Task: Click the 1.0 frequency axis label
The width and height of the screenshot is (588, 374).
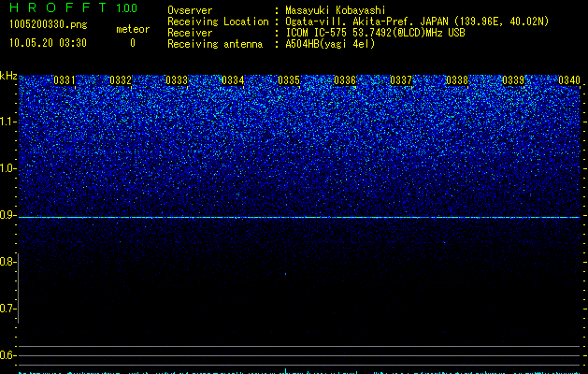Action: tap(7, 168)
